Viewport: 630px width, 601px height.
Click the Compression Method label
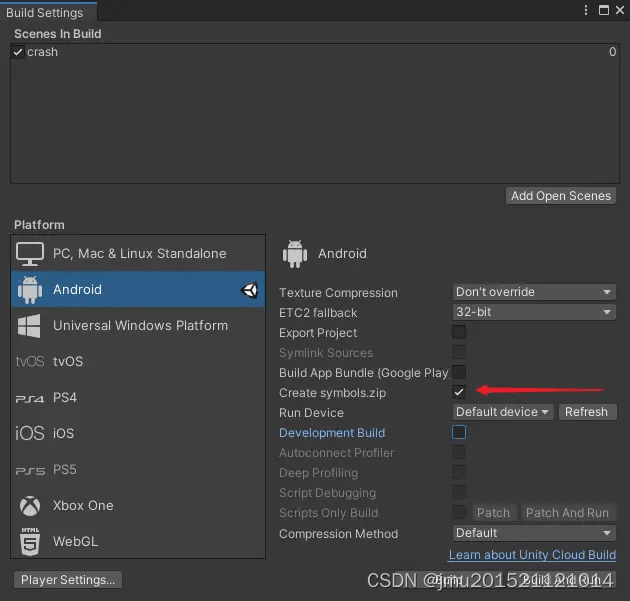[339, 534]
